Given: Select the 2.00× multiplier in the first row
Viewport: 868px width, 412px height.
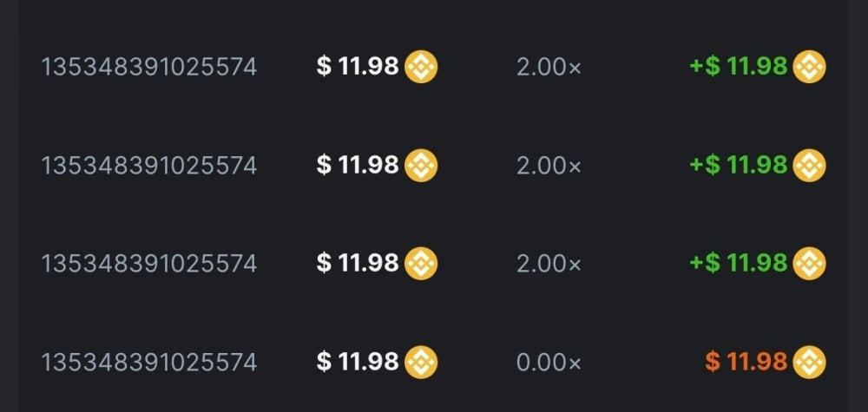Looking at the screenshot, I should (x=549, y=67).
